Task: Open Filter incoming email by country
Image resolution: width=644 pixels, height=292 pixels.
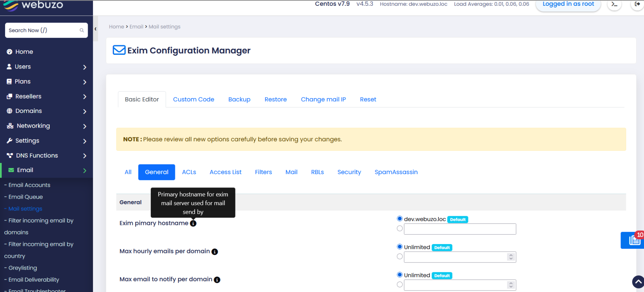Action: (x=39, y=250)
